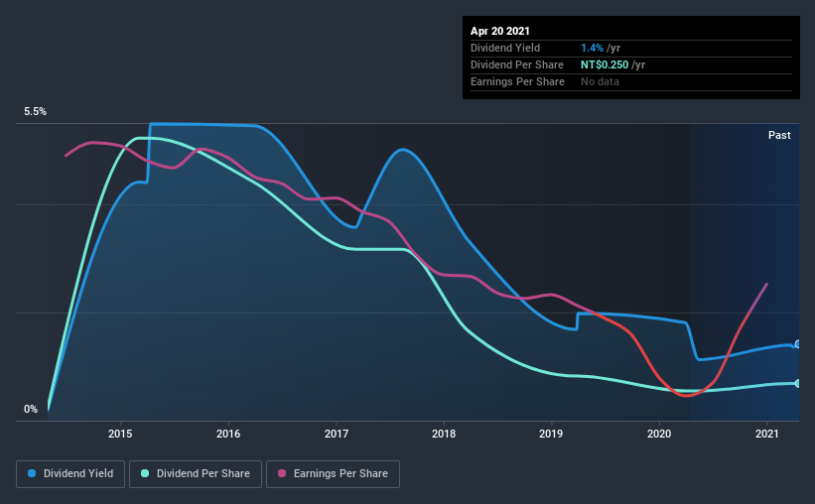Image resolution: width=815 pixels, height=504 pixels.
Task: Click the 5.5% y-axis label
Action: (36, 112)
